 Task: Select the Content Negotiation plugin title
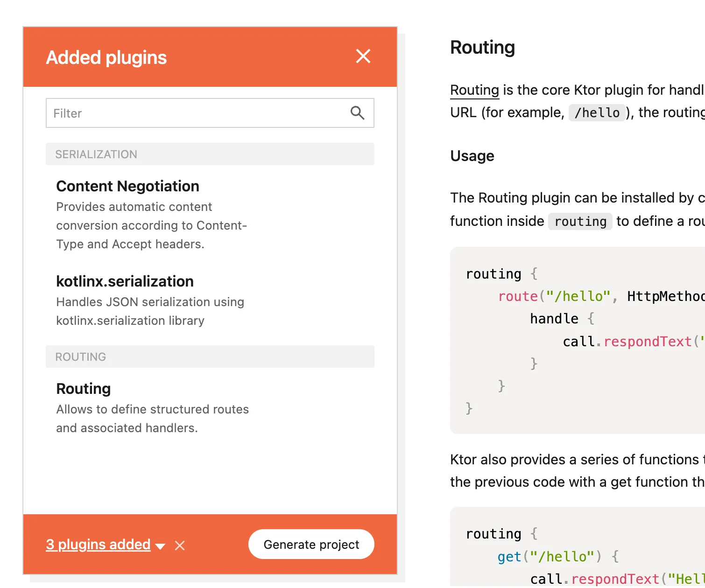pos(127,186)
